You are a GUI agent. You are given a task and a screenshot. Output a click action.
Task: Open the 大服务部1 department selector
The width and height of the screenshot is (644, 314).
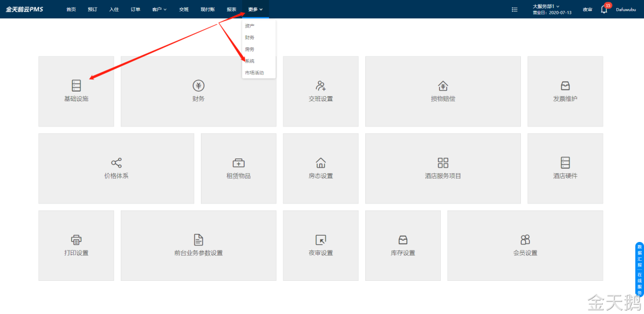click(x=546, y=6)
